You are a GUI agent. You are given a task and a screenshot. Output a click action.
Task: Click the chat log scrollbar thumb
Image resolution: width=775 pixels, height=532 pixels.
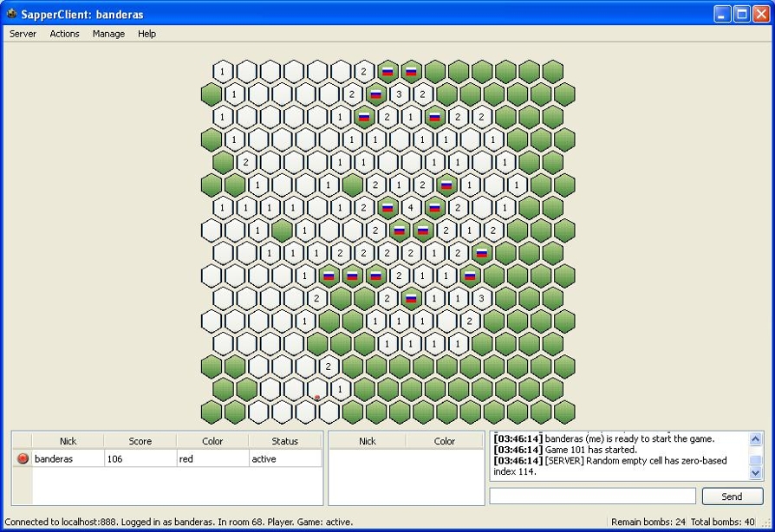click(x=755, y=460)
